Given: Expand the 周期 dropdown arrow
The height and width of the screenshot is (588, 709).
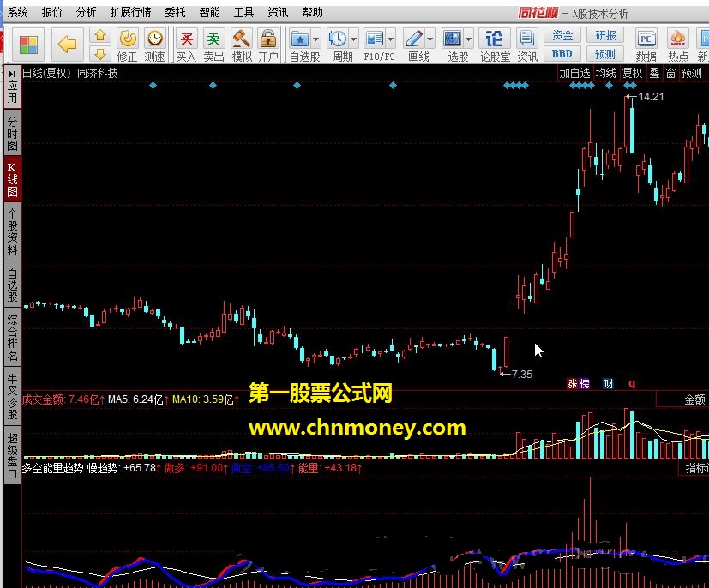Looking at the screenshot, I should click(x=353, y=39).
